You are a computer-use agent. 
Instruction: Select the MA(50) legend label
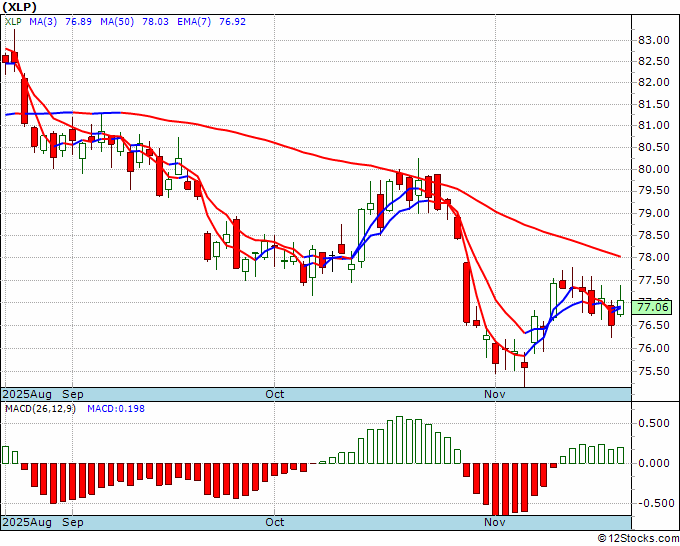(x=117, y=22)
